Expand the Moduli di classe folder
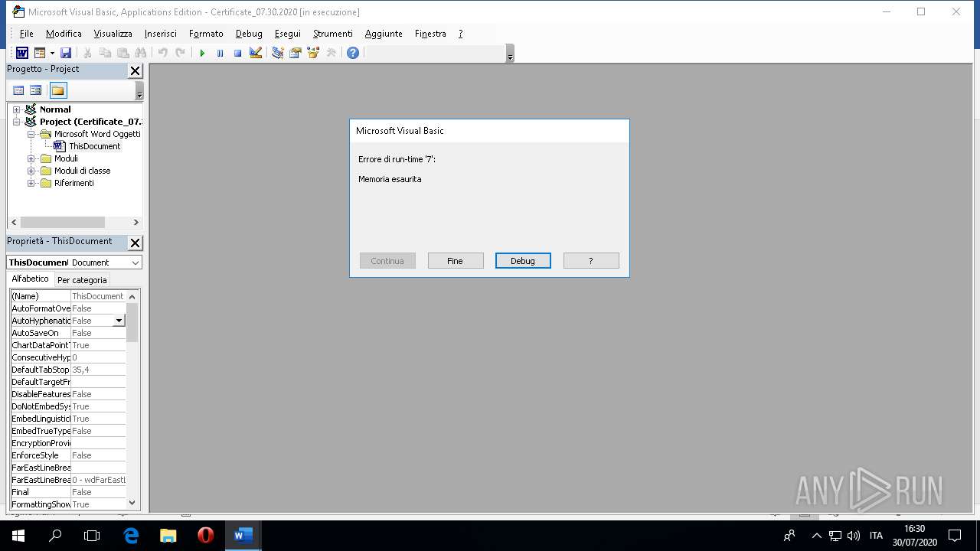The image size is (980, 551). [31, 171]
